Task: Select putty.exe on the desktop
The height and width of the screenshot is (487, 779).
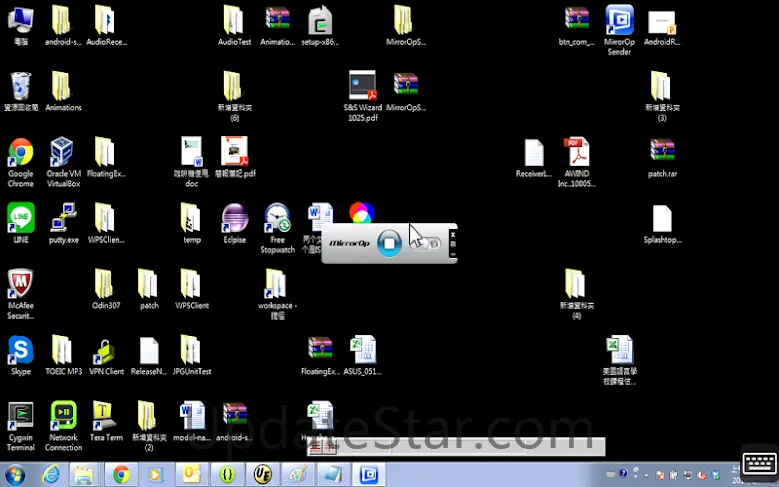Action: (x=63, y=223)
